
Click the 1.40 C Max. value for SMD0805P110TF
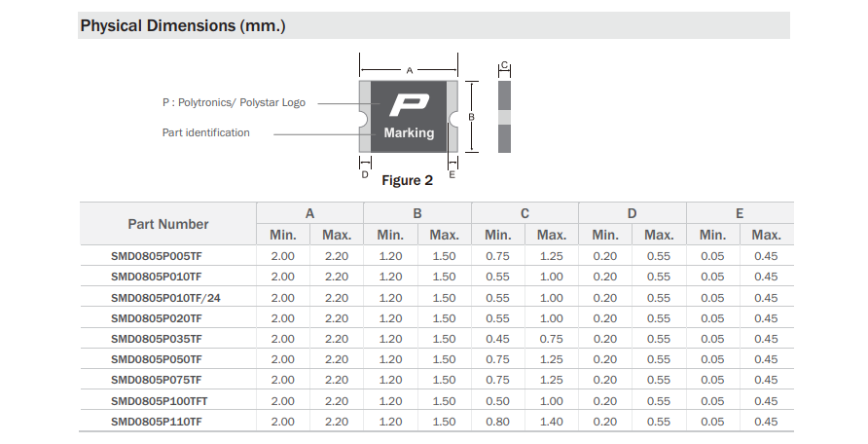tap(552, 422)
